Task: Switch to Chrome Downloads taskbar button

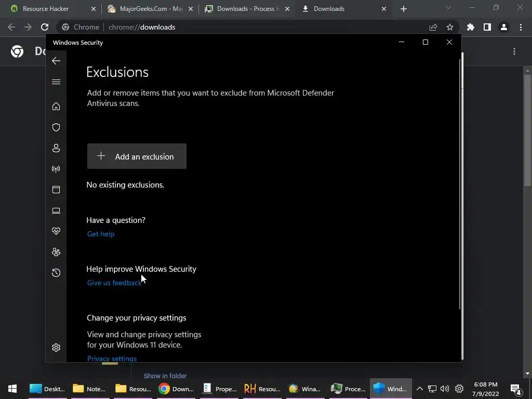Action: click(176, 389)
